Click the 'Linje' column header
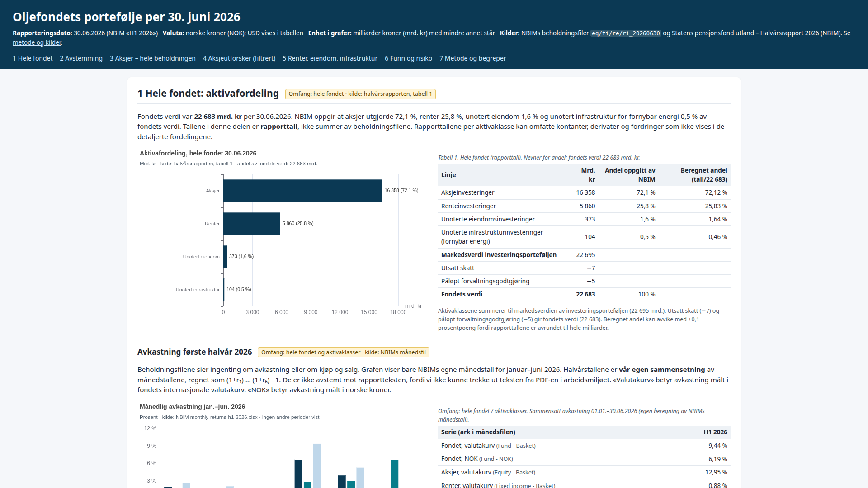 coord(448,175)
